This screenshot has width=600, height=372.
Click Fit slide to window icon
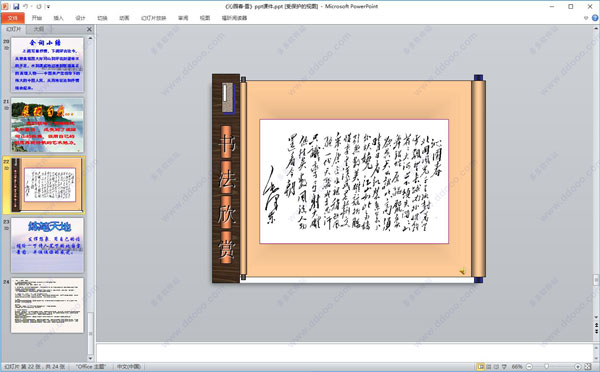coord(588,367)
